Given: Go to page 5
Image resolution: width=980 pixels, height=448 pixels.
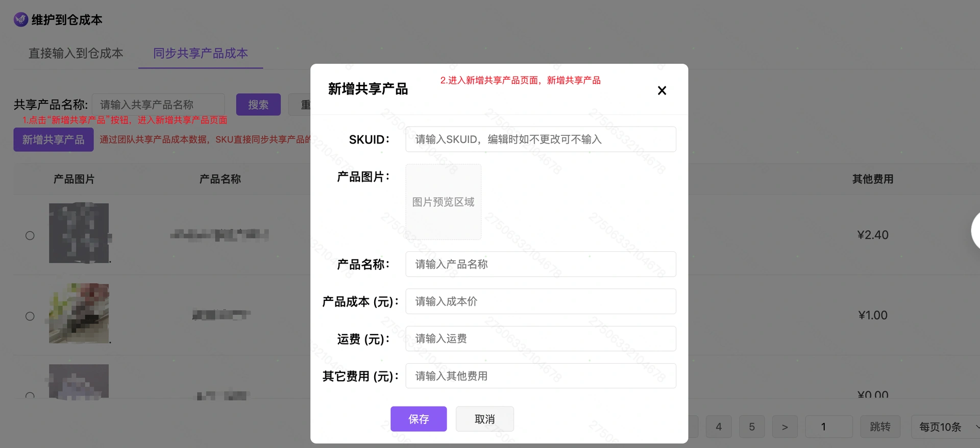Looking at the screenshot, I should 752,427.
